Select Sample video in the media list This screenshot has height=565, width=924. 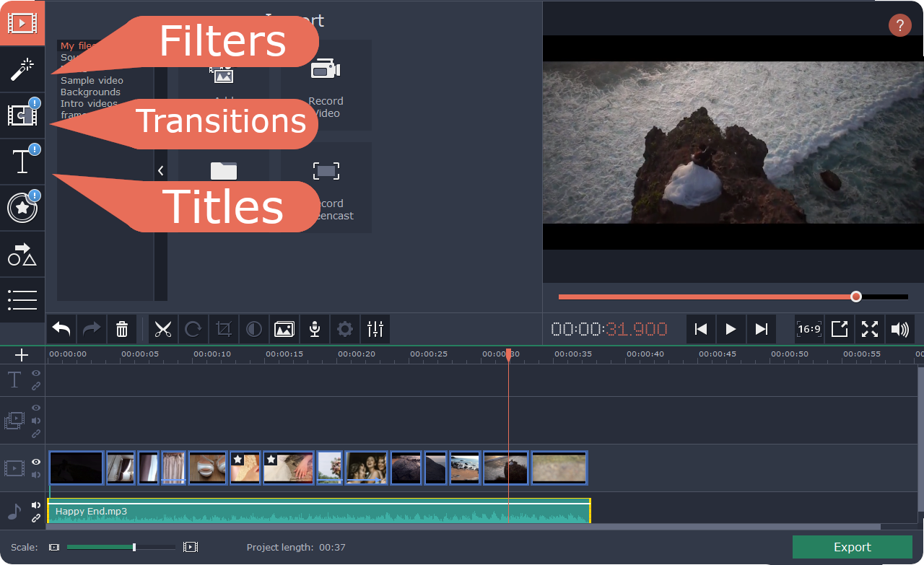92,80
